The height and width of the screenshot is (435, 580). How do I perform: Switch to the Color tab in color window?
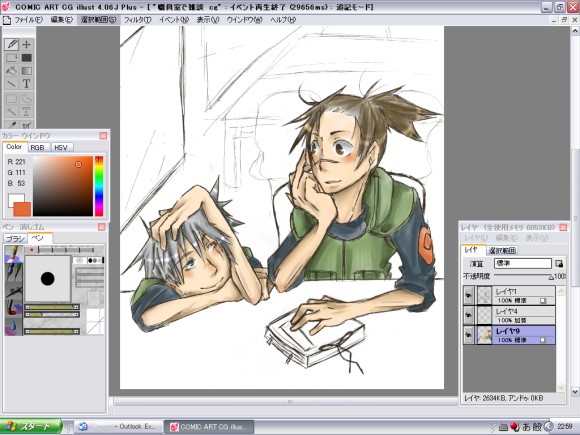(x=14, y=147)
